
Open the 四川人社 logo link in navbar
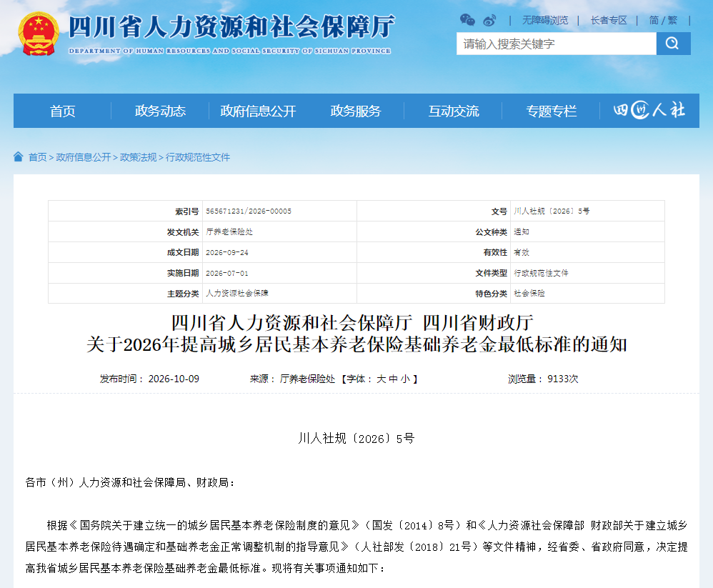[x=649, y=111]
